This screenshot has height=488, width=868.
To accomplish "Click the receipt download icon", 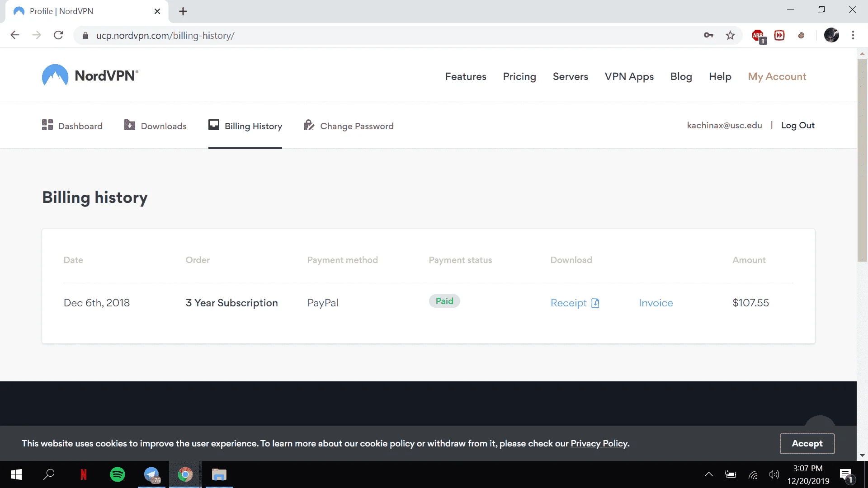I will (x=595, y=303).
